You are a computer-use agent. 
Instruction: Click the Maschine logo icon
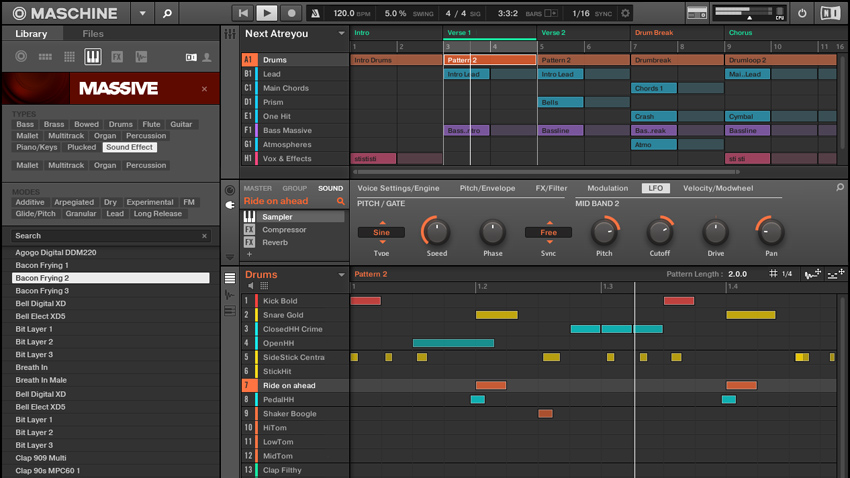pos(19,13)
